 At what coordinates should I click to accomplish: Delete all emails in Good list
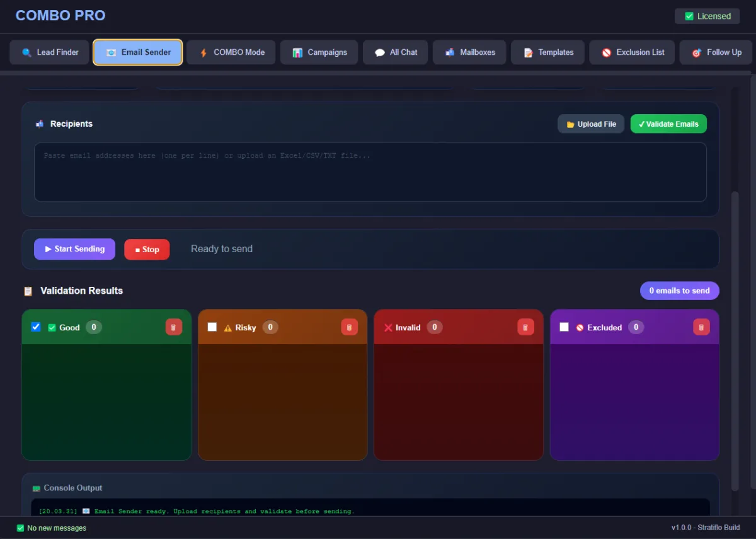[174, 327]
